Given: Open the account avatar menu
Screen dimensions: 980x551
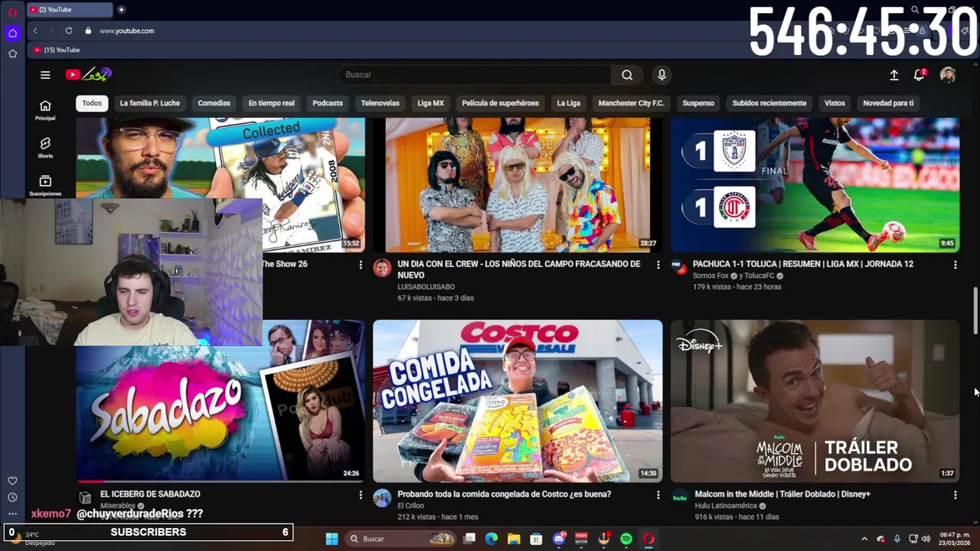Looking at the screenshot, I should click(948, 75).
